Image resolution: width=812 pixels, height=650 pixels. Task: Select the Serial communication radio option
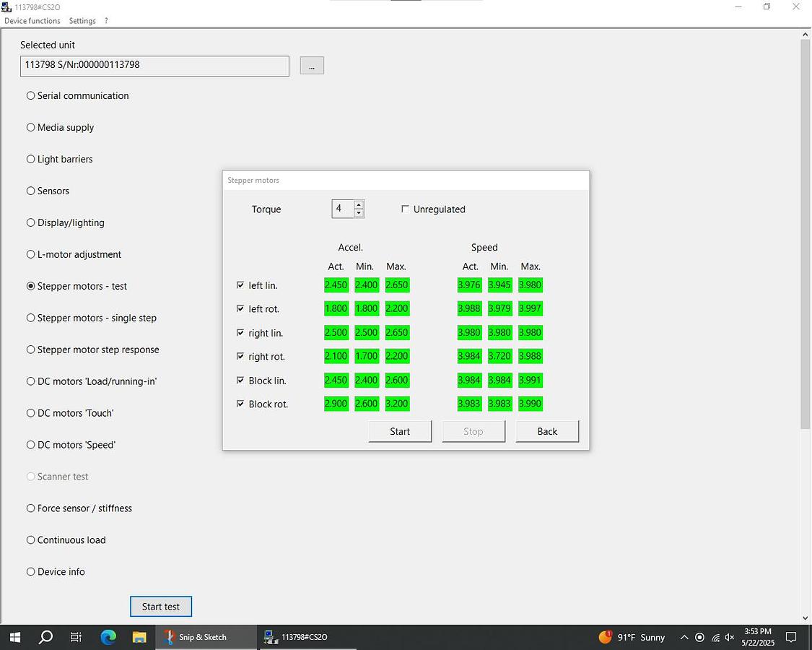31,95
